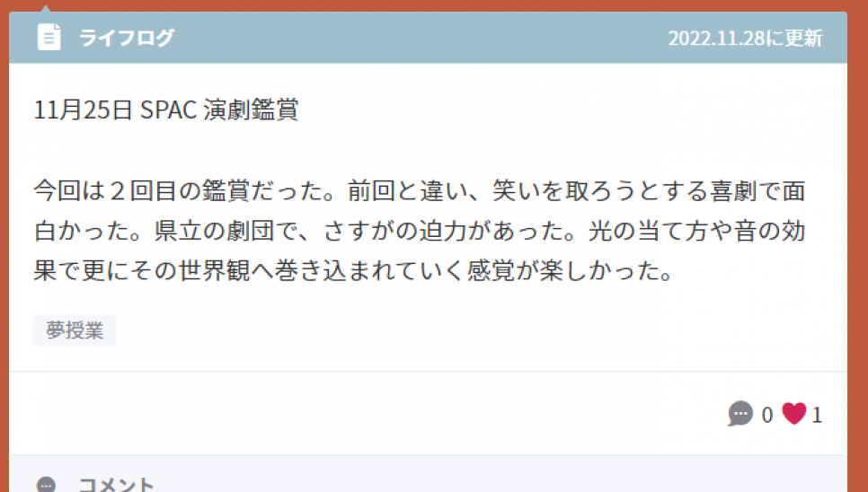
Task: Click the gray comment section panel
Action: click(428, 474)
